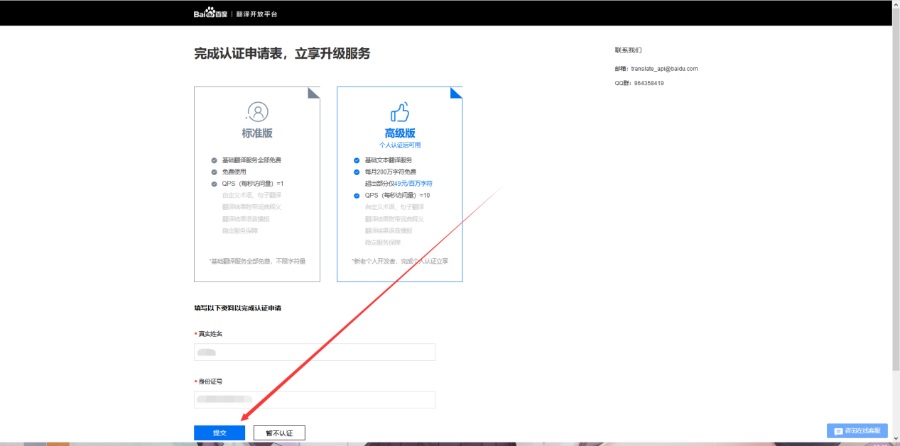The width and height of the screenshot is (900, 446).
Task: Click the QQ群 number text
Action: pyautogui.click(x=649, y=83)
